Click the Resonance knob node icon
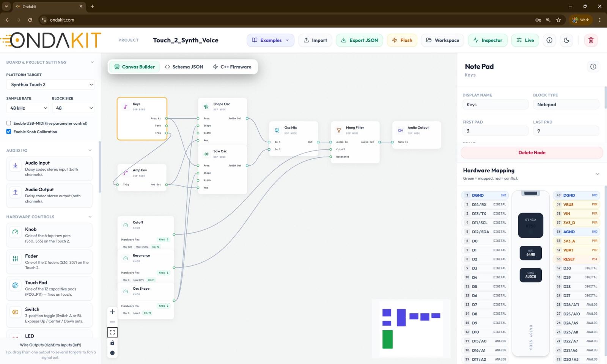 pyautogui.click(x=126, y=258)
